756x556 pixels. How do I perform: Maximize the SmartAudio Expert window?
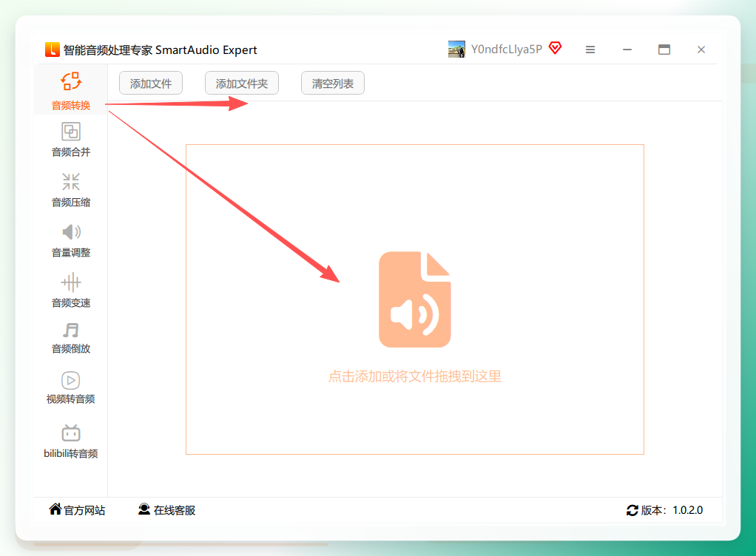point(664,49)
